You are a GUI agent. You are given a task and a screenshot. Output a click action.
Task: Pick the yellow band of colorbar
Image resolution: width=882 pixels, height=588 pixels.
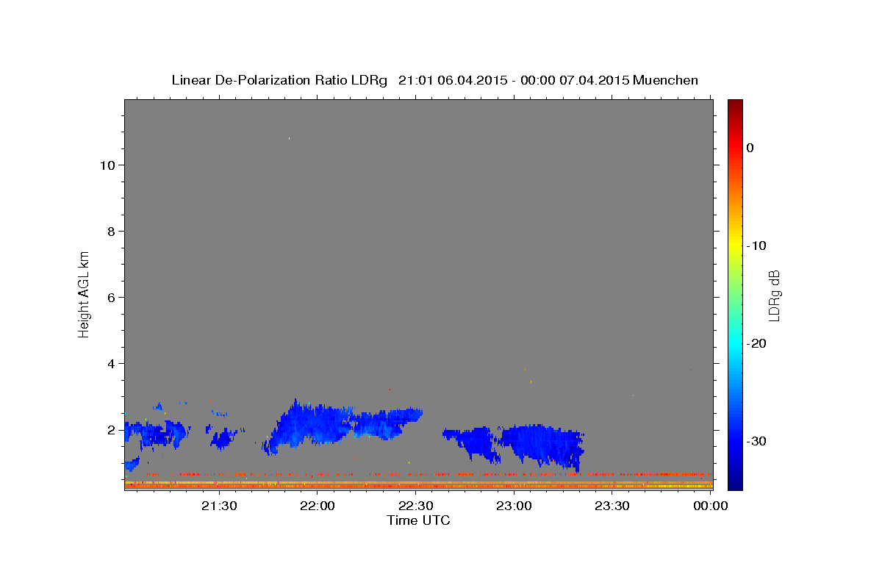click(x=735, y=245)
